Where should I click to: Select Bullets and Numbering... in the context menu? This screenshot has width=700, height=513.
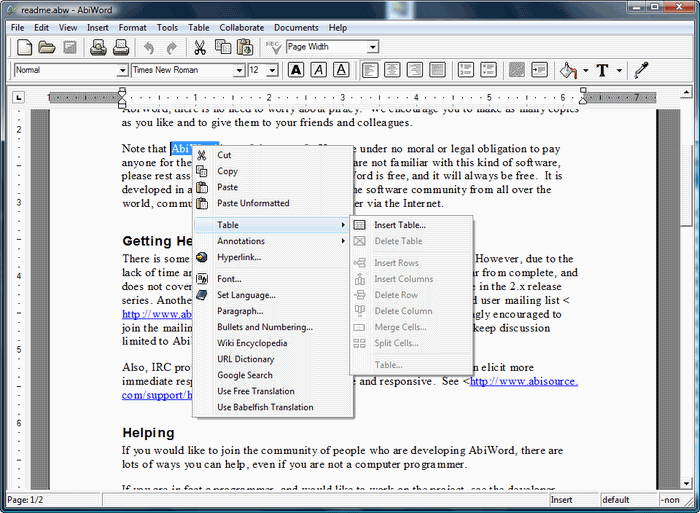(273, 327)
